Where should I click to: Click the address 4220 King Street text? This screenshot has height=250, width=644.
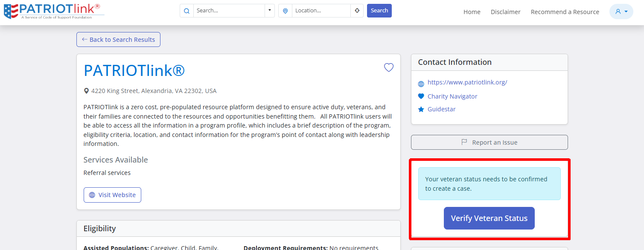pos(154,91)
